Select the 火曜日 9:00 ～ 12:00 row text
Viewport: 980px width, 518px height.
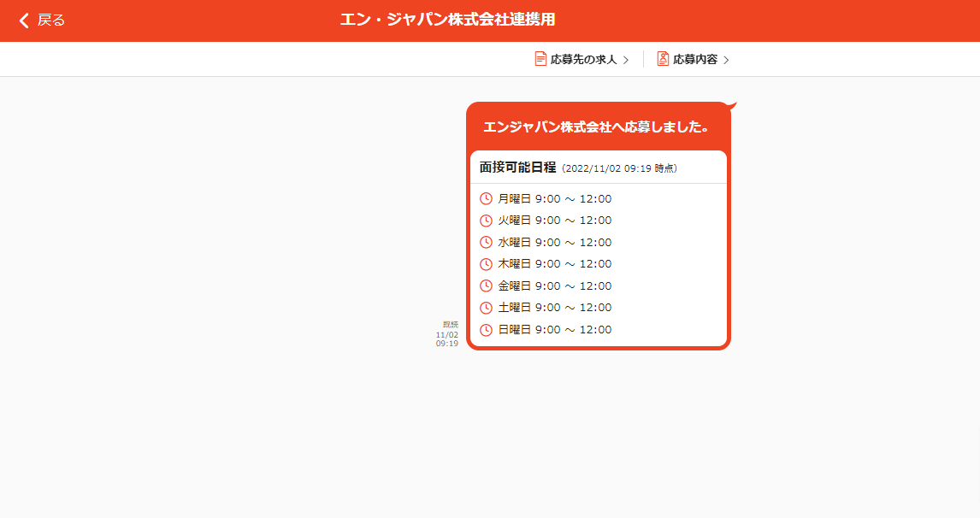click(554, 221)
